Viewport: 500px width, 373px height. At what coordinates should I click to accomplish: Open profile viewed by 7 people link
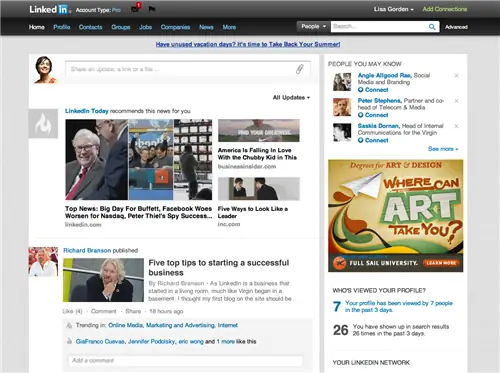(399, 306)
